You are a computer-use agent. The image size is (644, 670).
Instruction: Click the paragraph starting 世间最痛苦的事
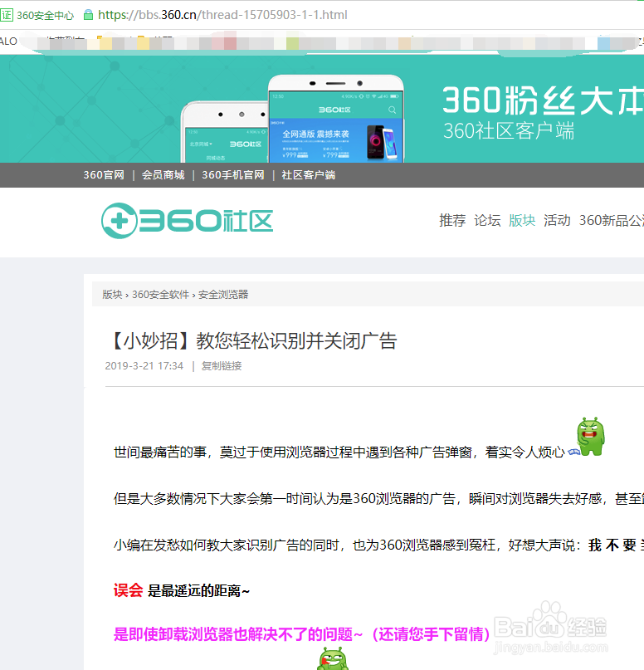[x=339, y=452]
